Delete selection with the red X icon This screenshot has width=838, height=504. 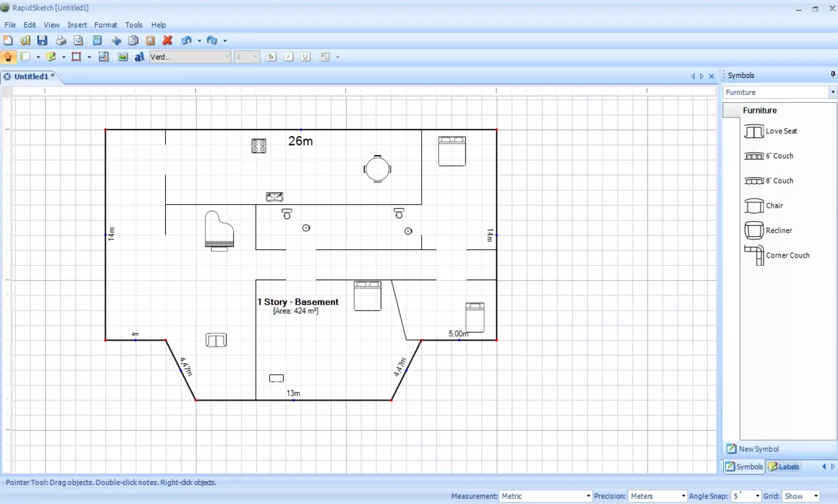click(167, 40)
